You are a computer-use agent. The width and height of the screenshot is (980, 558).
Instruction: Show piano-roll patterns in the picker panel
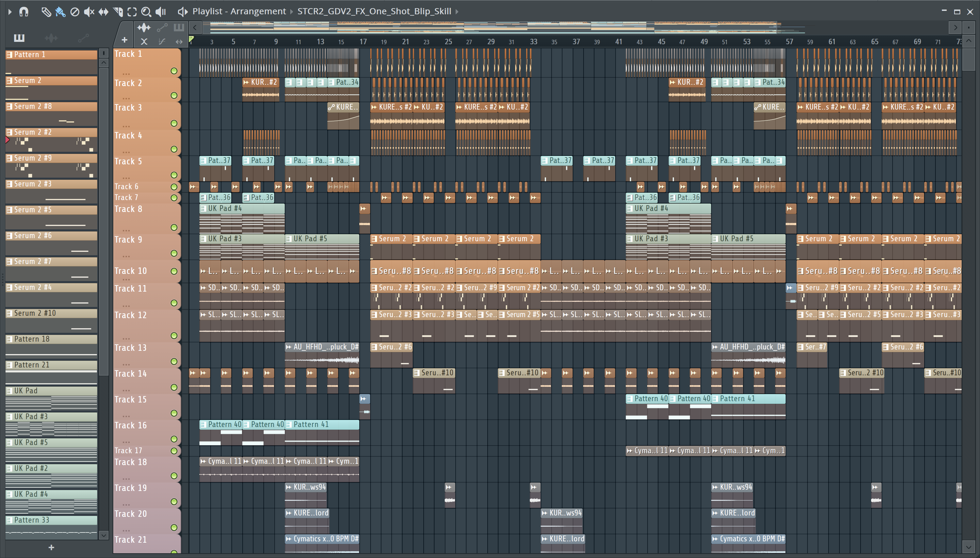coord(19,38)
